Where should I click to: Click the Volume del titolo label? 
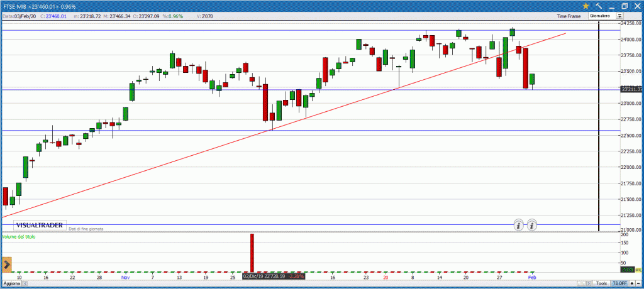click(x=19, y=237)
